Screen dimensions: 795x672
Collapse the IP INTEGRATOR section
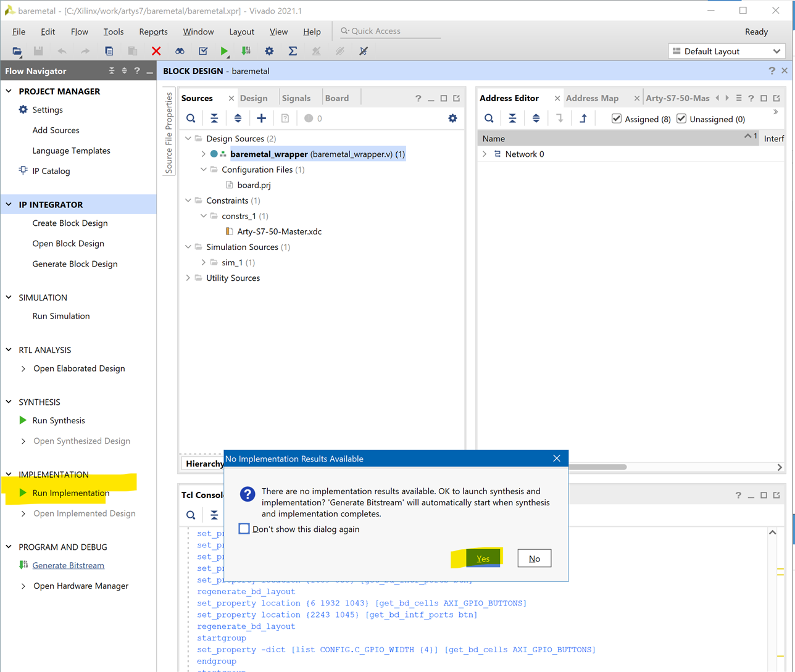point(9,204)
